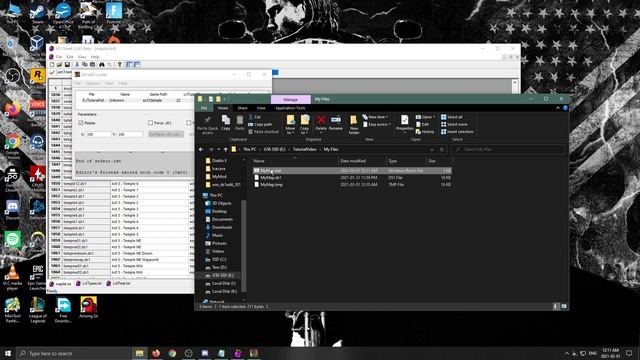Open Help menu in the spreadsheet window
The width and height of the screenshot is (640, 360).
(95, 57)
